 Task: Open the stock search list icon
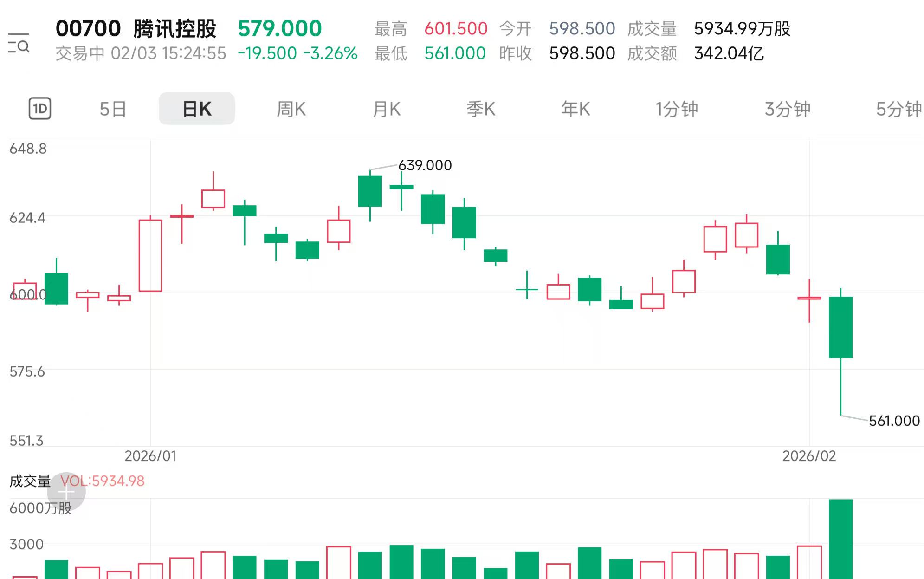(19, 43)
